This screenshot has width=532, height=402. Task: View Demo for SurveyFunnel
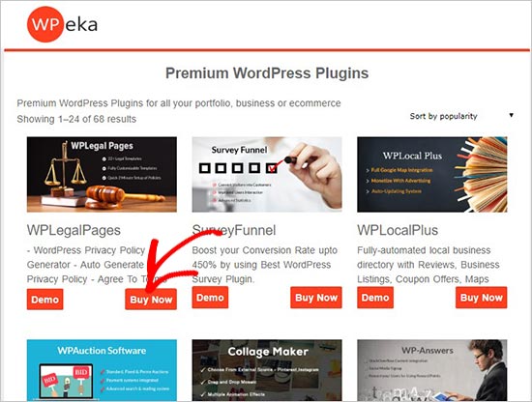210,298
